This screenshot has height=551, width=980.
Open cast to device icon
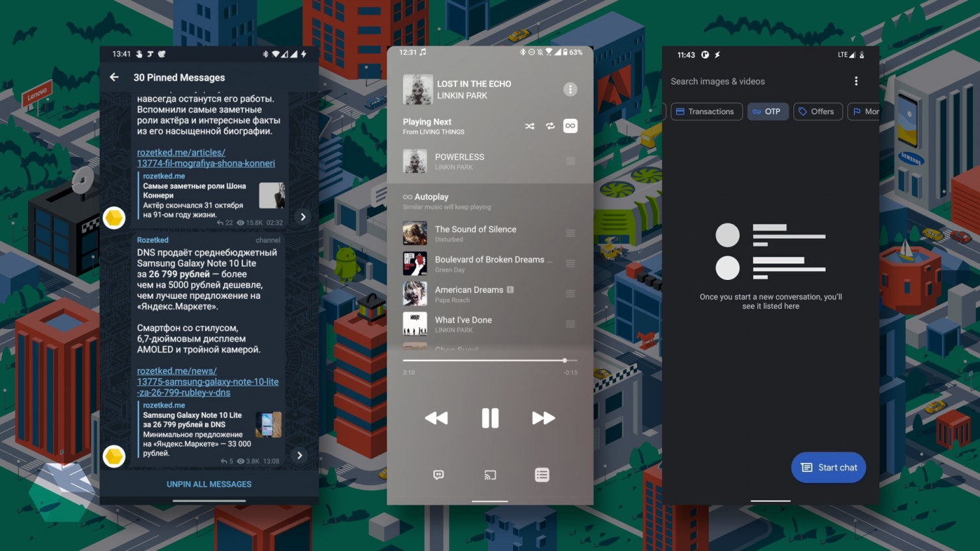click(x=490, y=475)
